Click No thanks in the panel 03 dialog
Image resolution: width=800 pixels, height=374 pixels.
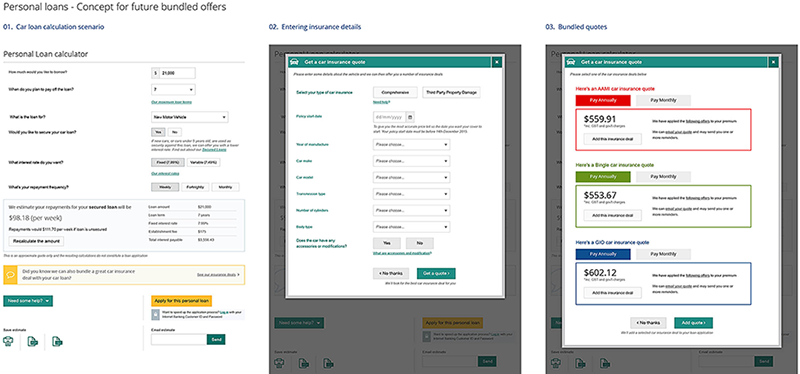(x=648, y=323)
